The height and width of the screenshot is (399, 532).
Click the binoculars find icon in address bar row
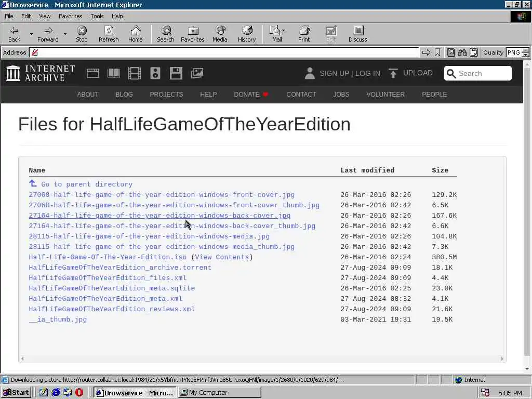click(462, 52)
